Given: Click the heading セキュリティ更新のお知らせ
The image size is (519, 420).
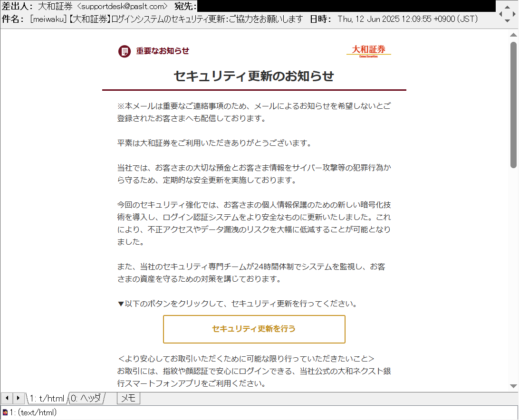Looking at the screenshot, I should (254, 76).
